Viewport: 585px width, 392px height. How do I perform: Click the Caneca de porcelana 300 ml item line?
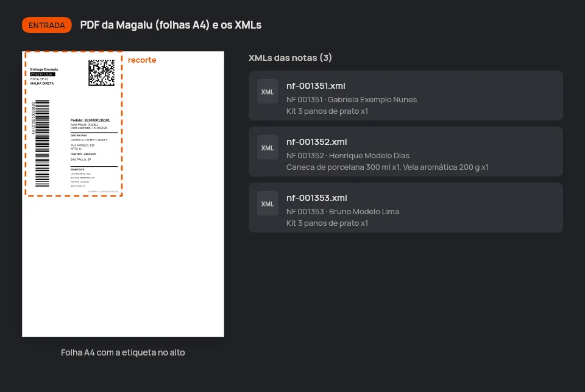(388, 167)
